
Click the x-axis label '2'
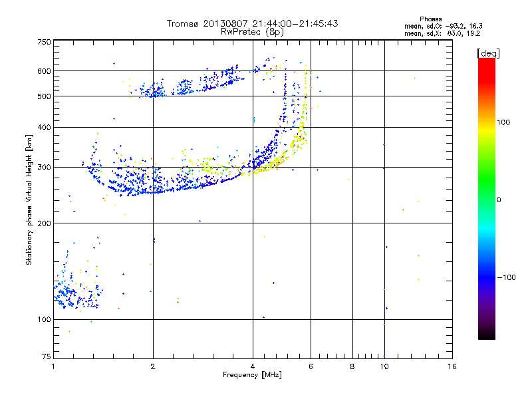point(153,366)
